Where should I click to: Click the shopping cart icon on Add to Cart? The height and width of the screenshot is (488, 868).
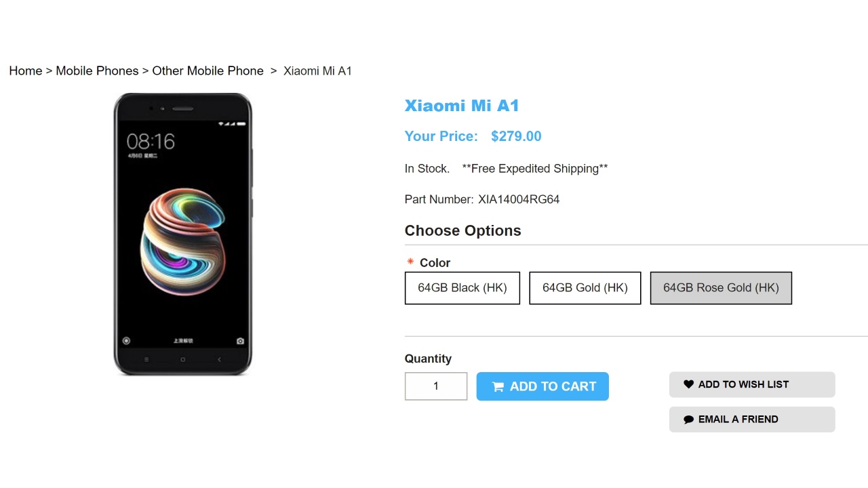tap(498, 387)
